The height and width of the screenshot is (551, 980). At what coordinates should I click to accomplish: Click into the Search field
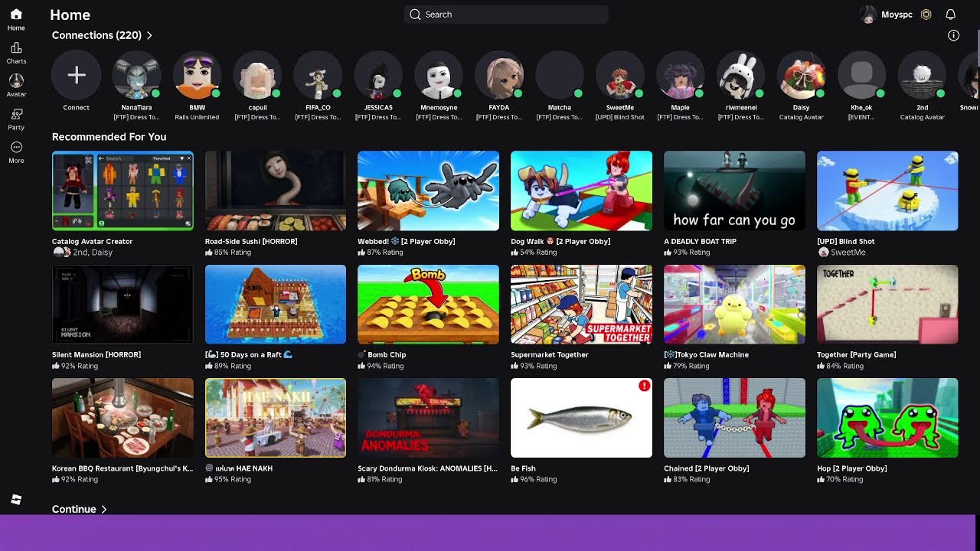pos(506,15)
